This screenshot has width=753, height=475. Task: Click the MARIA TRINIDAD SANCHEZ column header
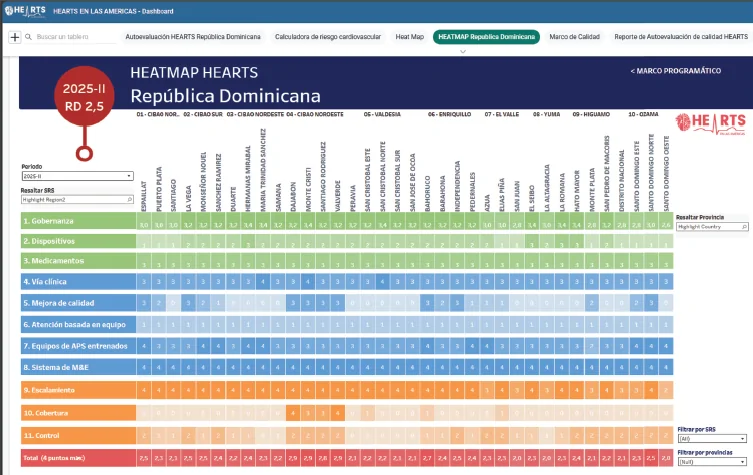click(x=263, y=170)
